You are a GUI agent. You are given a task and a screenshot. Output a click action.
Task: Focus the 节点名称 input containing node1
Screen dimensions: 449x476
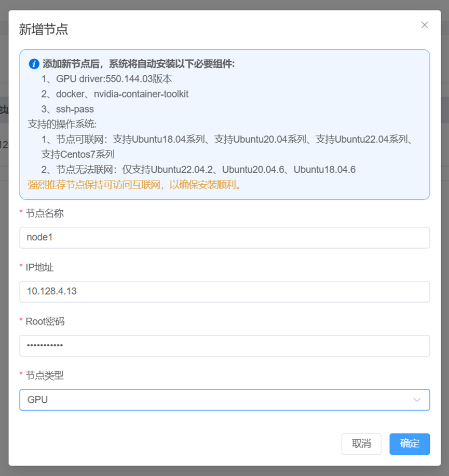pyautogui.click(x=224, y=238)
